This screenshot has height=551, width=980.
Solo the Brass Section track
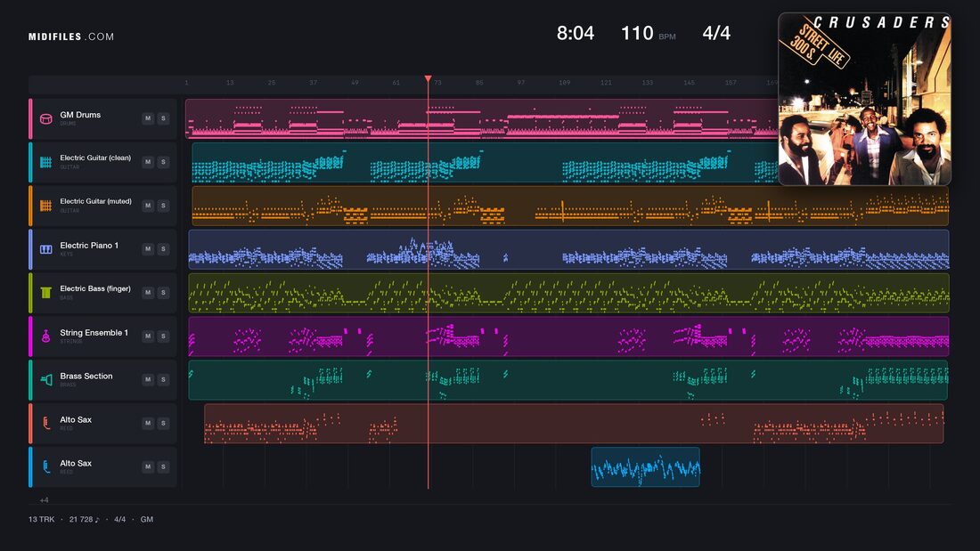pos(163,379)
